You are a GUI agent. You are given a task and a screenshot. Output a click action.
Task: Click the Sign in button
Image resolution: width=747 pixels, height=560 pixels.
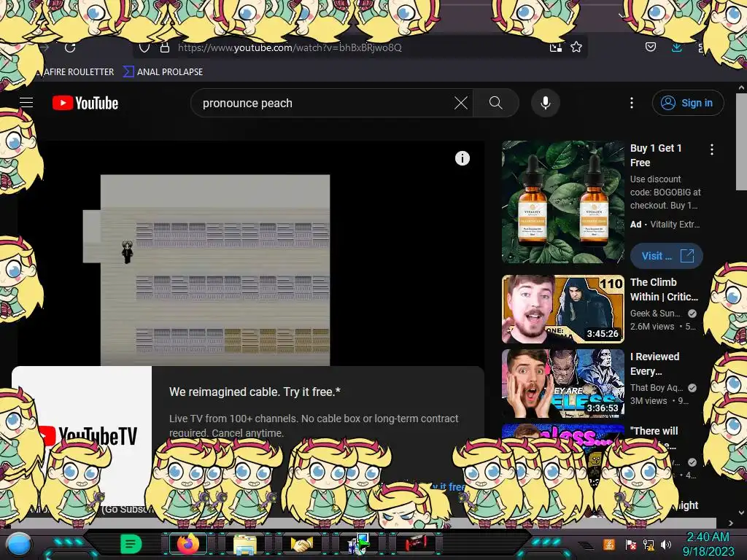tap(688, 103)
